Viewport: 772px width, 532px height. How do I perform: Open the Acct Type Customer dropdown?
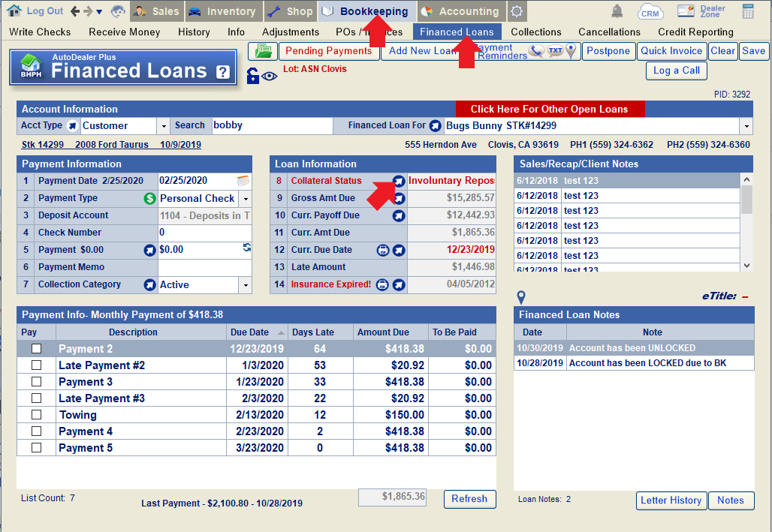[164, 126]
